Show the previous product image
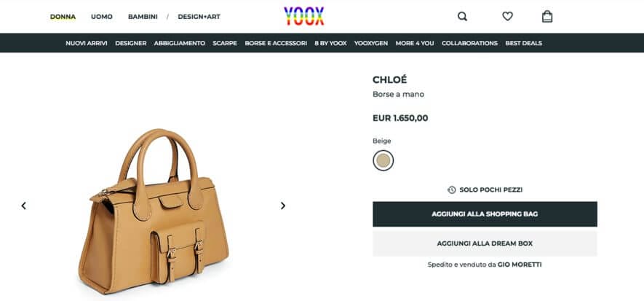Viewport: 644px width, 301px height. tap(24, 206)
